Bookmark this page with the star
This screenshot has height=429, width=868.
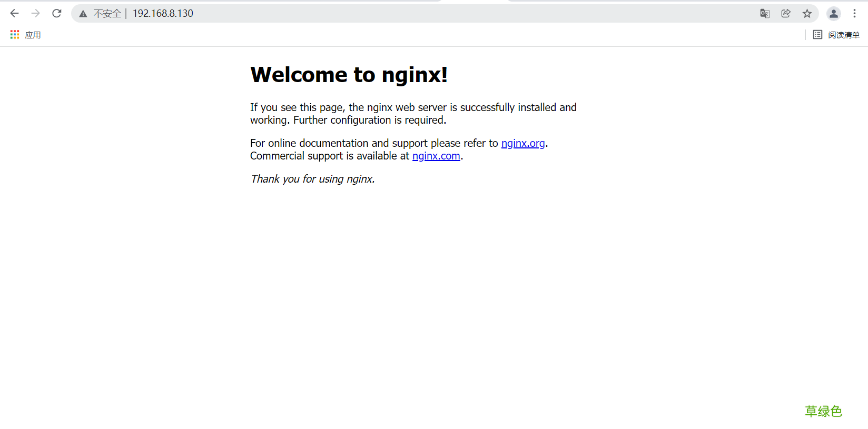pos(807,14)
